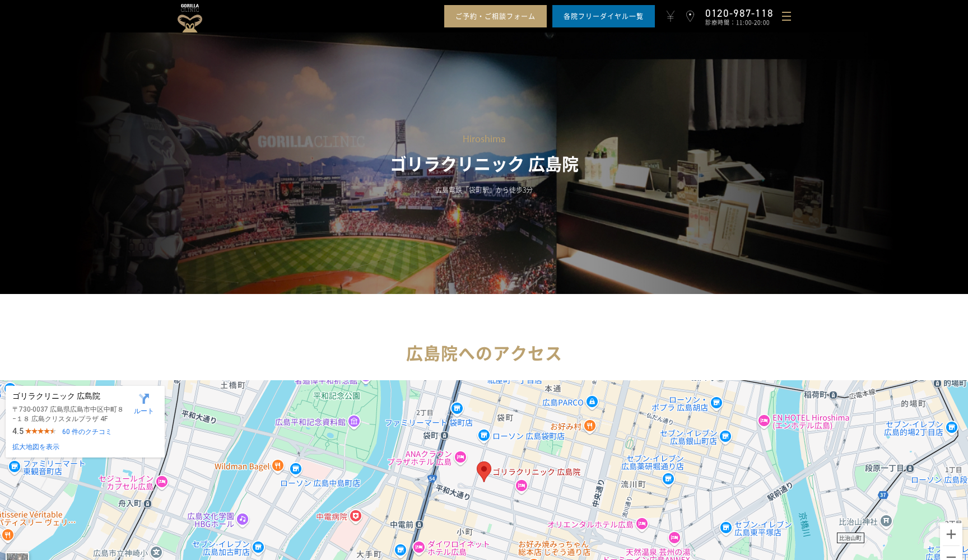Click the EN HOTEL Hiroshima hotel pin
968x560 pixels.
click(x=764, y=419)
